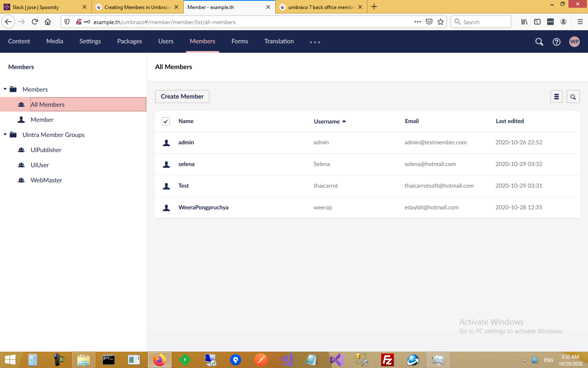Click the admin member row icon

point(167,143)
